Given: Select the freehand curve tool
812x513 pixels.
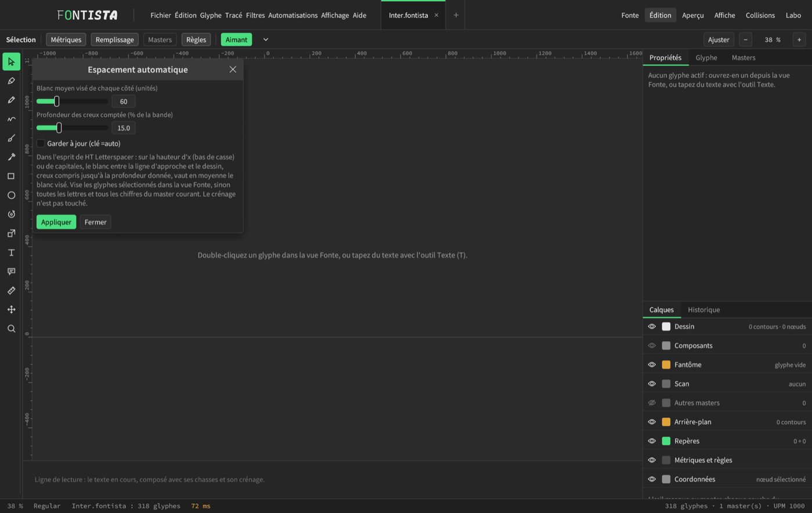Looking at the screenshot, I should coord(11,119).
